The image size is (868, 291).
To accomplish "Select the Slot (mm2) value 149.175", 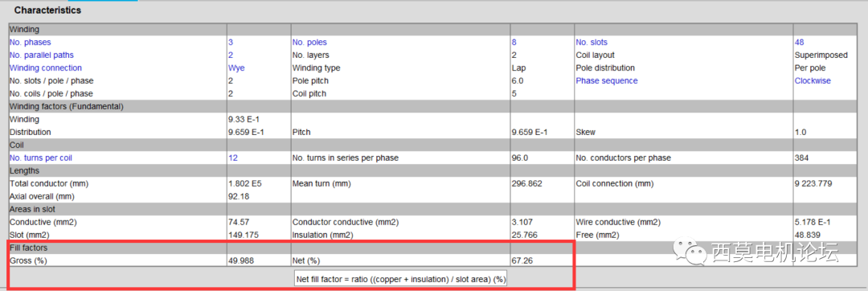I will click(241, 235).
